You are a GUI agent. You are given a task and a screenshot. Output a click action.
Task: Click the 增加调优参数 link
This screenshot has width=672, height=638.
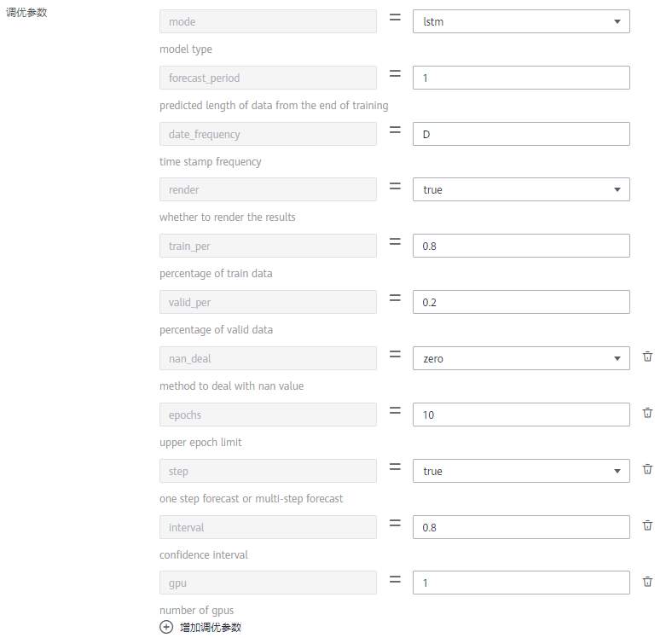pyautogui.click(x=211, y=627)
